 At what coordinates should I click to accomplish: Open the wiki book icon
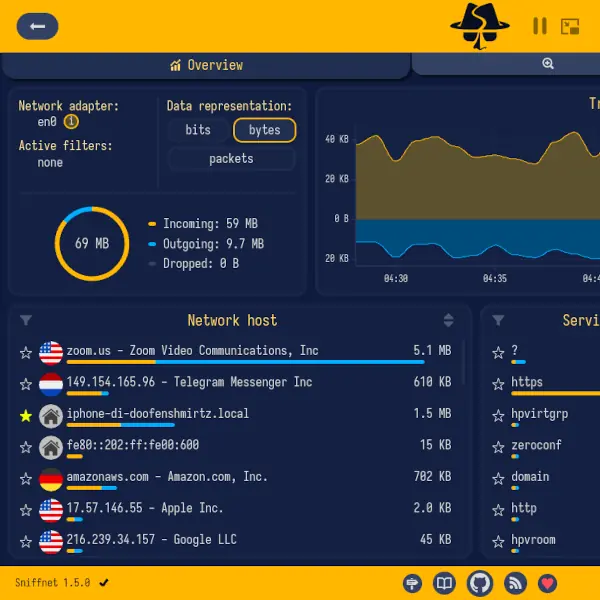[445, 583]
